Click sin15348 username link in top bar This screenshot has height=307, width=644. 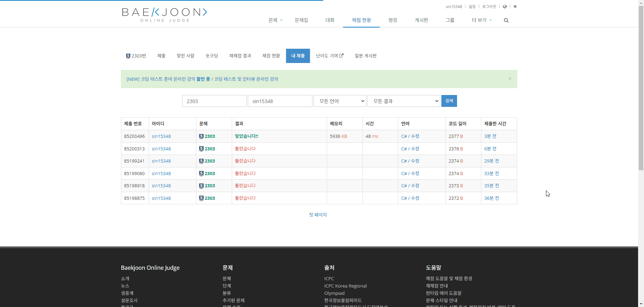pos(454,7)
